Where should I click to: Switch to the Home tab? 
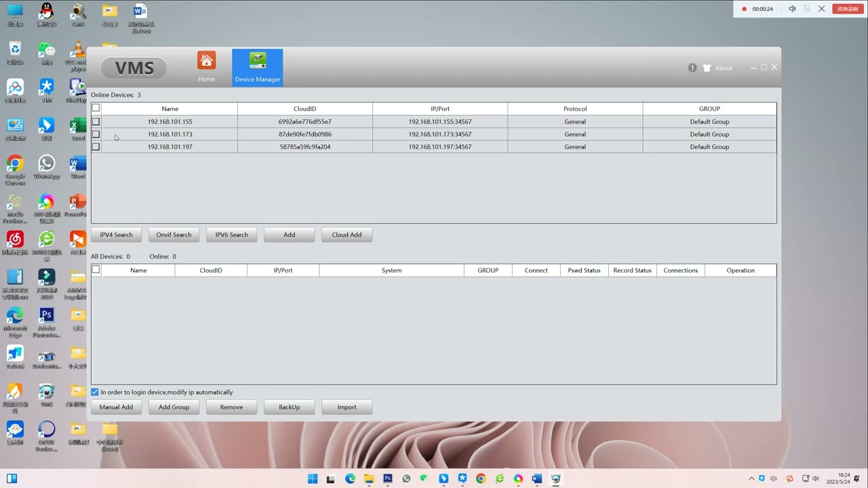pyautogui.click(x=206, y=68)
